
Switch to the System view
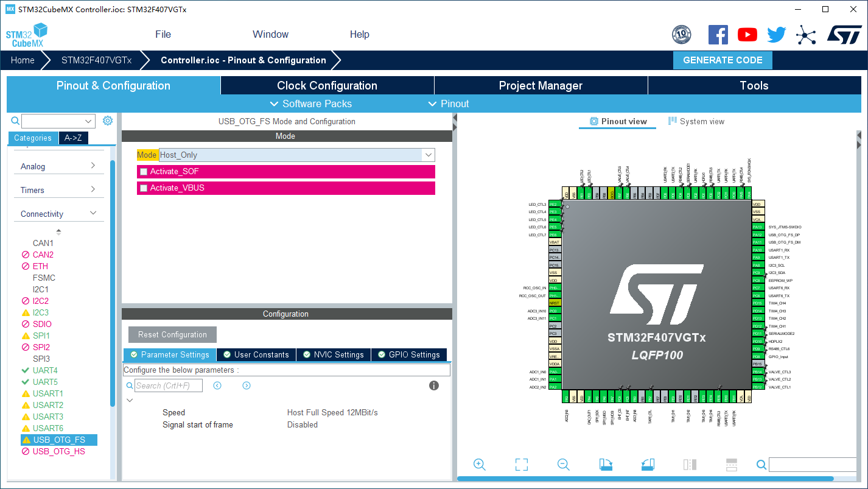click(x=696, y=121)
